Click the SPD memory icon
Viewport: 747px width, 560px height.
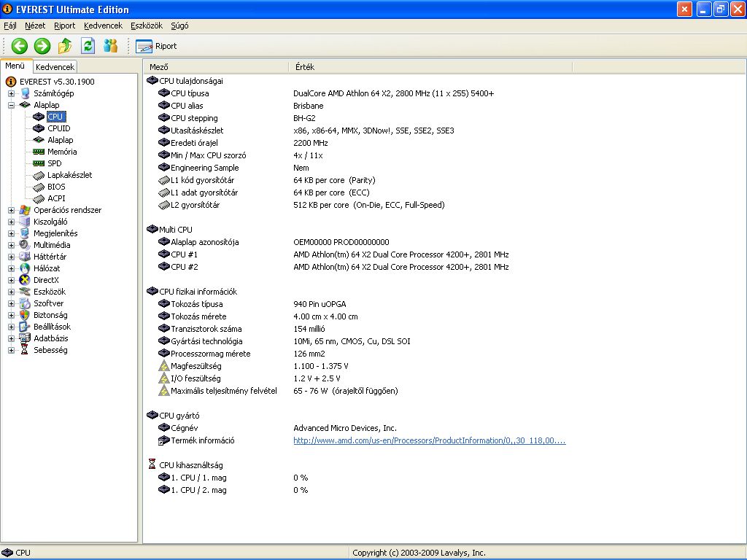point(39,163)
